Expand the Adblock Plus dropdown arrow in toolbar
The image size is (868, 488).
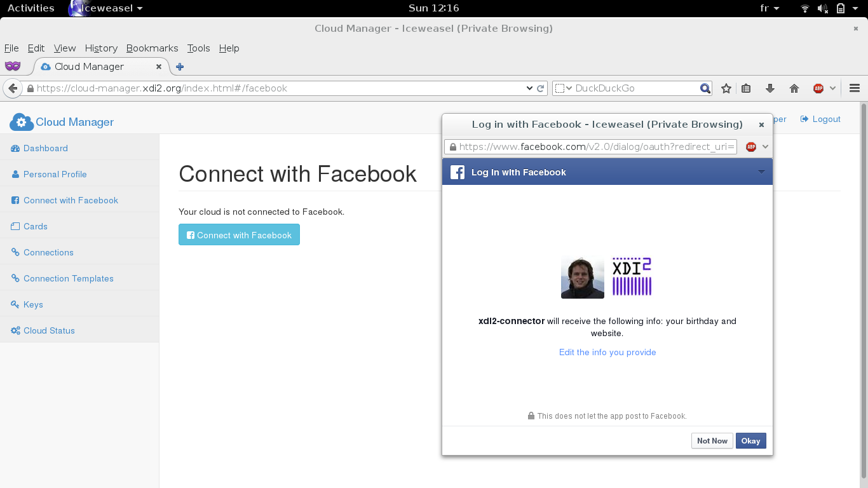point(832,88)
